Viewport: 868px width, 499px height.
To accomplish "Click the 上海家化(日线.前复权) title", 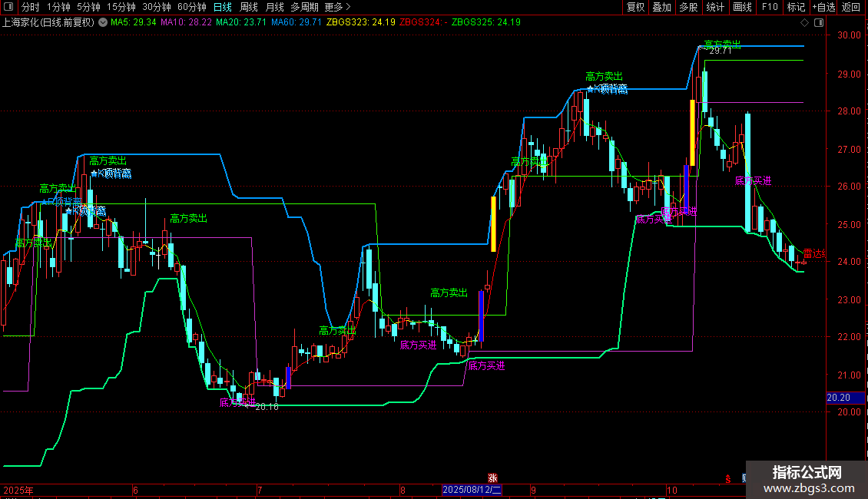I will click(48, 22).
